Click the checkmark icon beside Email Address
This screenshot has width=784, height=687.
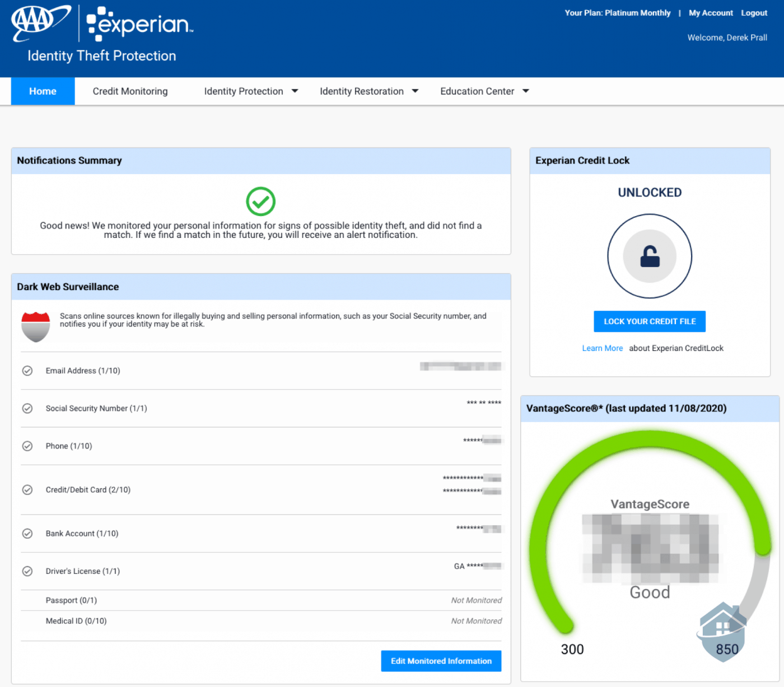point(27,370)
